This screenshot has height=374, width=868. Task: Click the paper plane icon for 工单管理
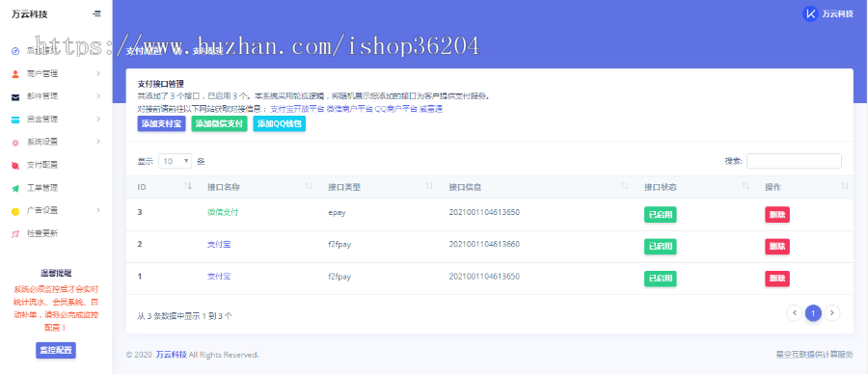pyautogui.click(x=15, y=188)
